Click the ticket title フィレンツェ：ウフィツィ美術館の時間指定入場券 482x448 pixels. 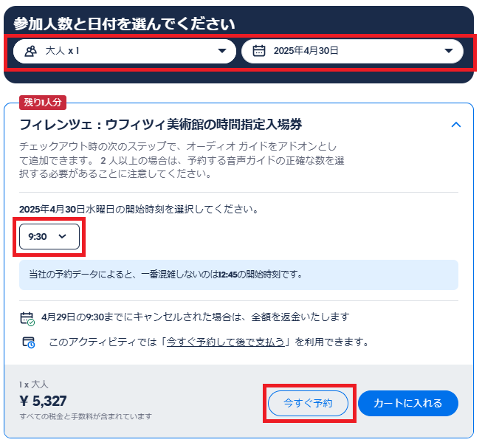(x=161, y=125)
